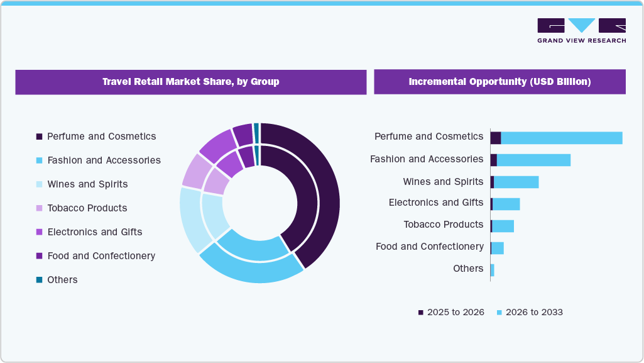Viewport: 644px width, 363px height.
Task: Select the Fashion and Accessories legend marker
Action: [x=38, y=160]
